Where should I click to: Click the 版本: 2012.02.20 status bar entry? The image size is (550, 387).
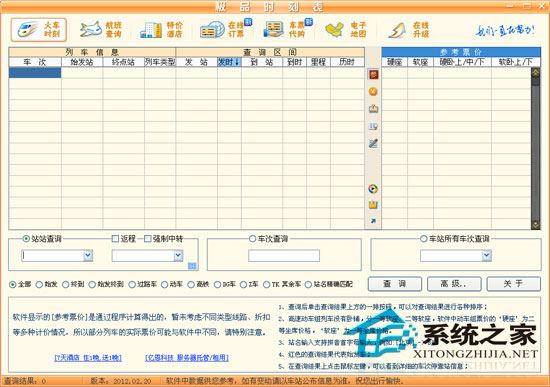pos(121,381)
